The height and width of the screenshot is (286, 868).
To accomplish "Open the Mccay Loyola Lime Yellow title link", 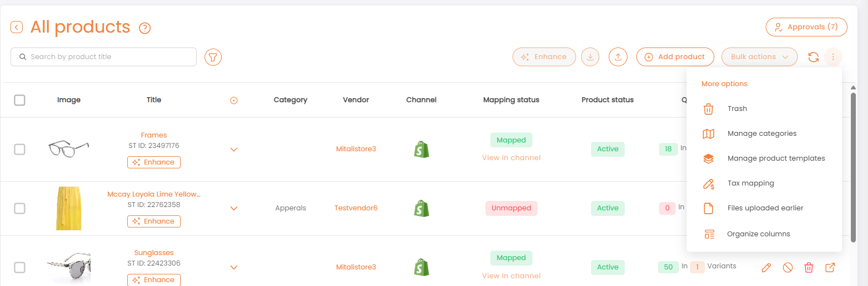I will (154, 194).
